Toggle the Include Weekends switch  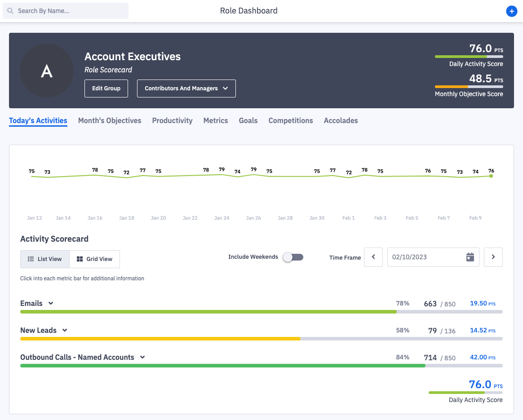(x=293, y=257)
